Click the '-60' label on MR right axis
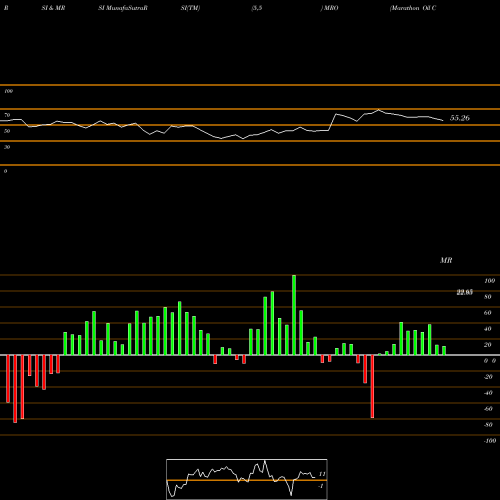 [488, 409]
